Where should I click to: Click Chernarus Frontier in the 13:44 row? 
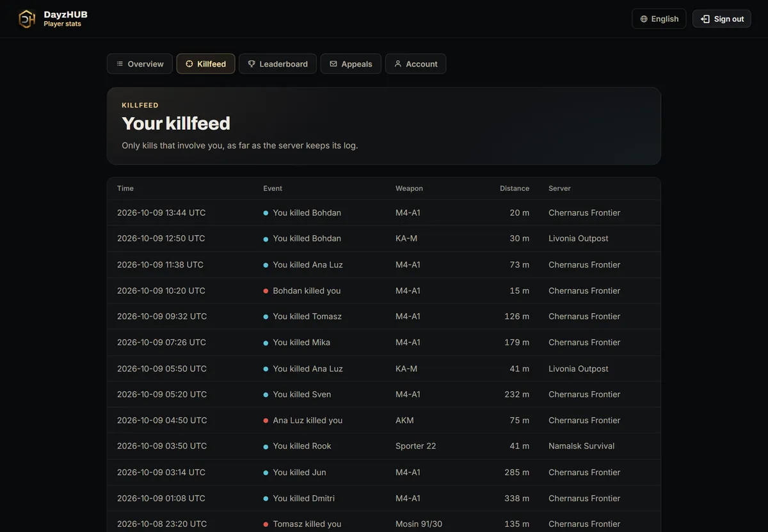[x=584, y=213]
